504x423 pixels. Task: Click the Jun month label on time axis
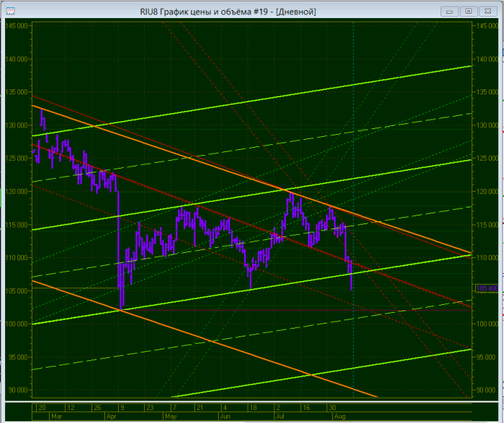click(x=225, y=417)
